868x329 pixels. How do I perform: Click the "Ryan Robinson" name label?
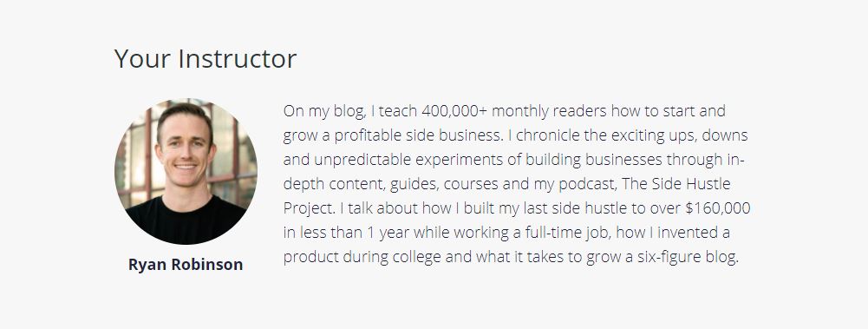(186, 264)
